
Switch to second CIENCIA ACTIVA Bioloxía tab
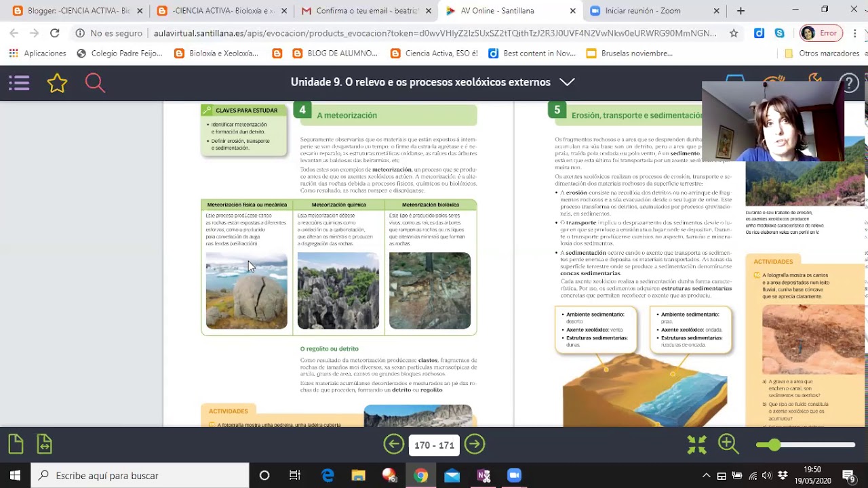click(221, 11)
